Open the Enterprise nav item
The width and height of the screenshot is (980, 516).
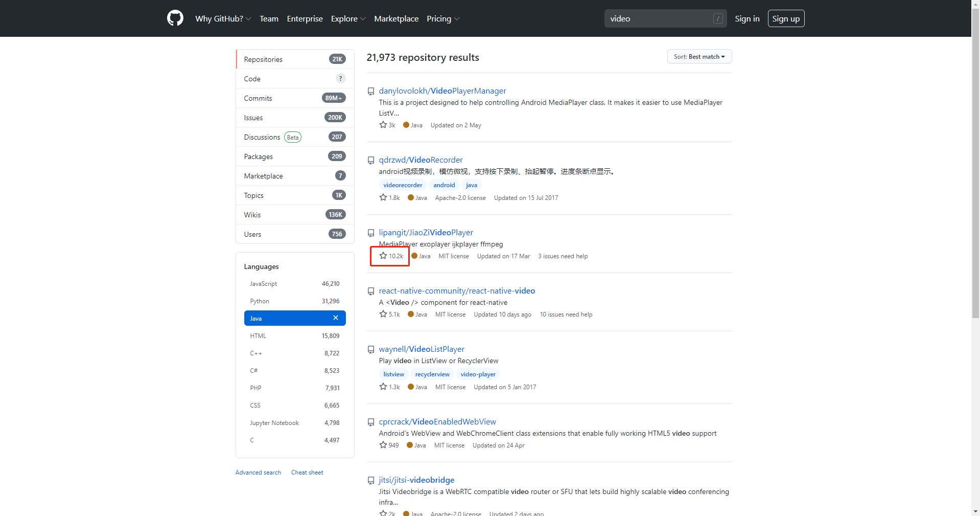coord(305,18)
